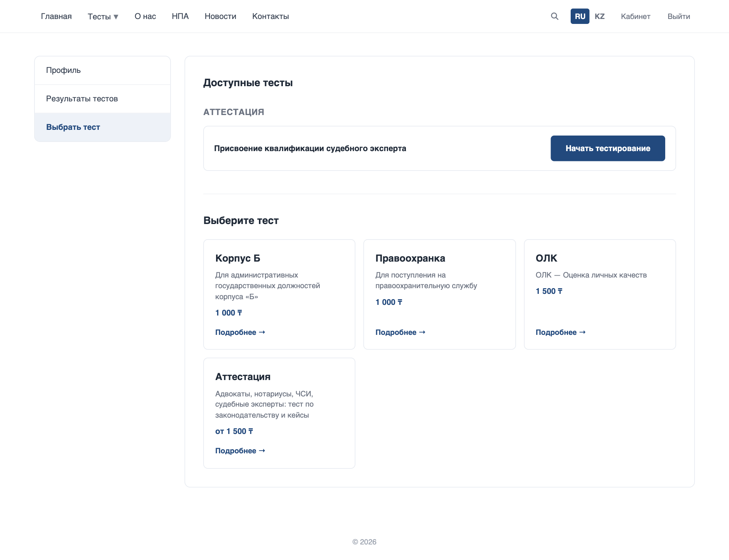This screenshot has width=729, height=560.
Task: Click the Выберите тест heading
Action: [241, 221]
